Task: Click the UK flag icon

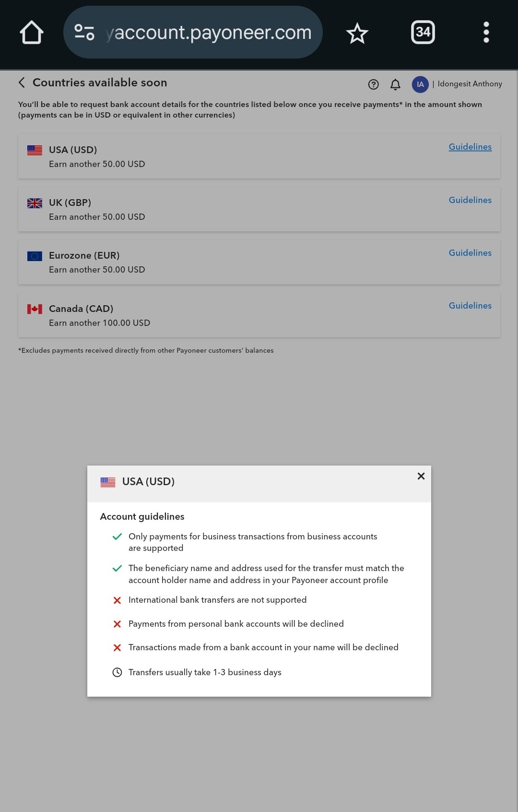Action: (35, 203)
